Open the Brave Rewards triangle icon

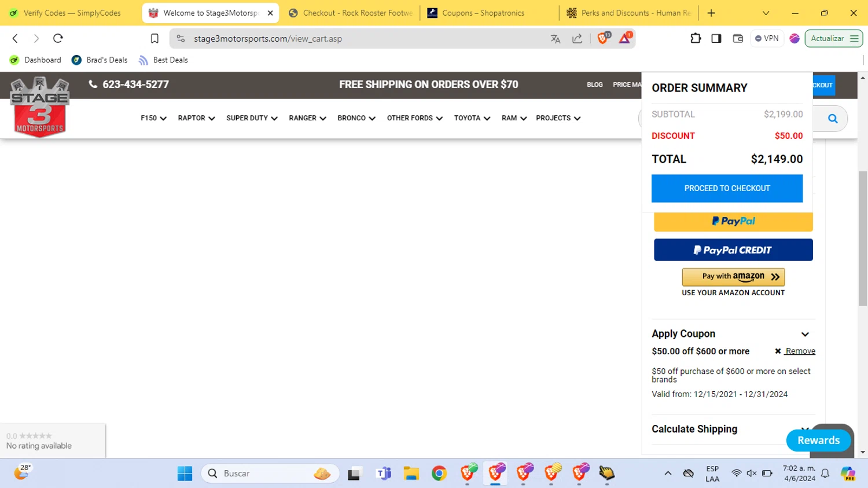click(625, 38)
